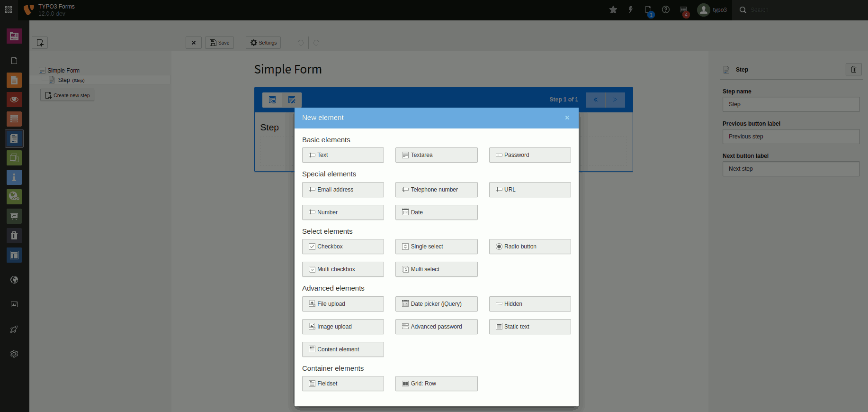The height and width of the screenshot is (412, 868).
Task: Click the bookmarks star icon in top bar
Action: (x=613, y=10)
